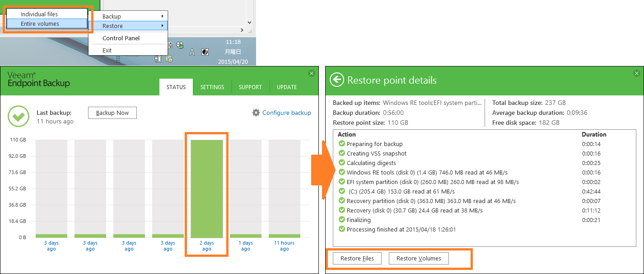
Task: Click the '1 day ago' label under the chart
Action: [246, 246]
